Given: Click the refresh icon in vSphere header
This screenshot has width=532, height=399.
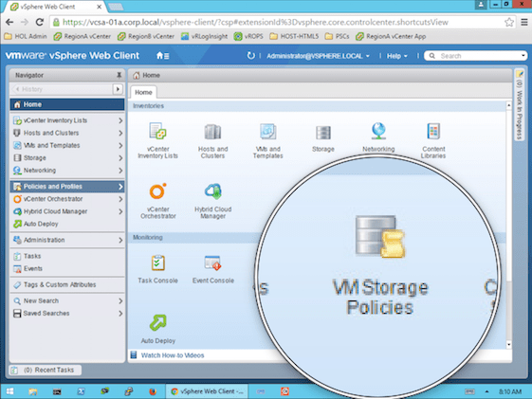Looking at the screenshot, I should pyautogui.click(x=250, y=56).
